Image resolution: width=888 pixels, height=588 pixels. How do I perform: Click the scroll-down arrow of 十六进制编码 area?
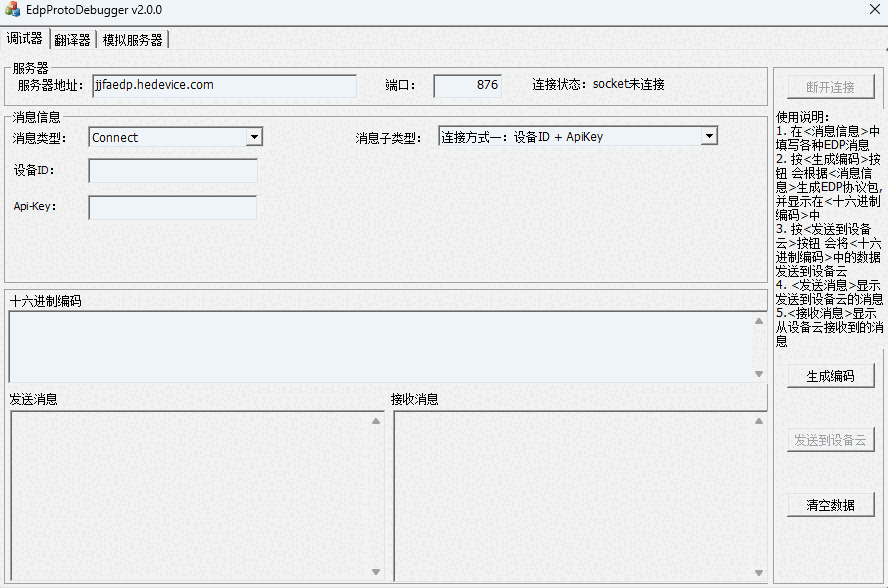pyautogui.click(x=758, y=372)
